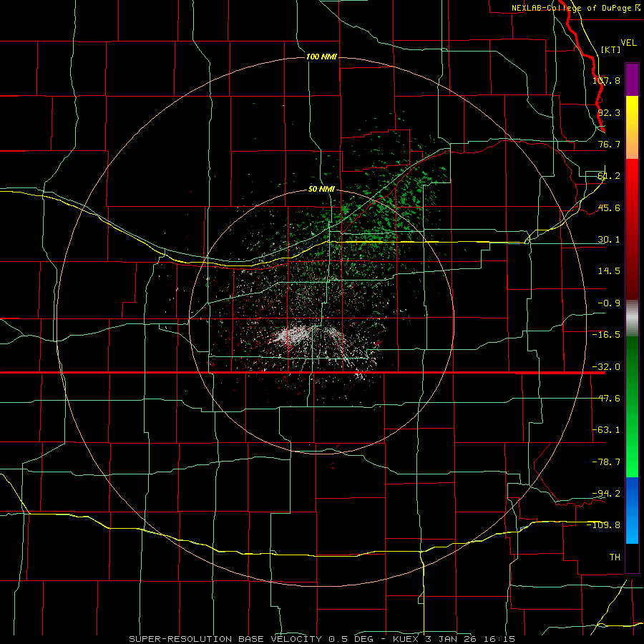The height and width of the screenshot is (644, 644).
Task: Select the -47.6 legend value
Action: pos(606,399)
